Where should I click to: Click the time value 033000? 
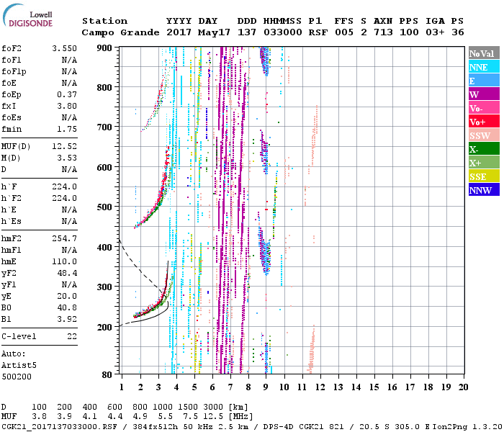[x=283, y=32]
